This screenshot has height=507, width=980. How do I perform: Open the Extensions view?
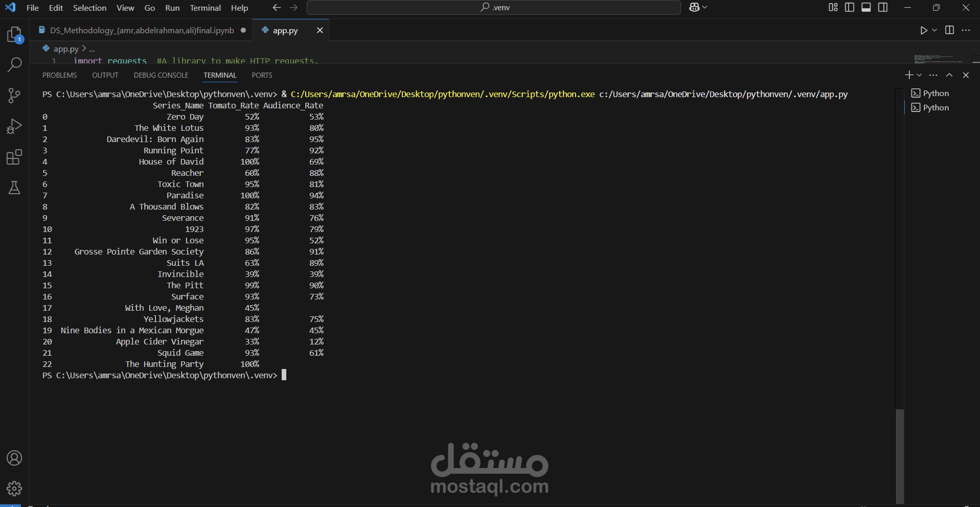[14, 157]
